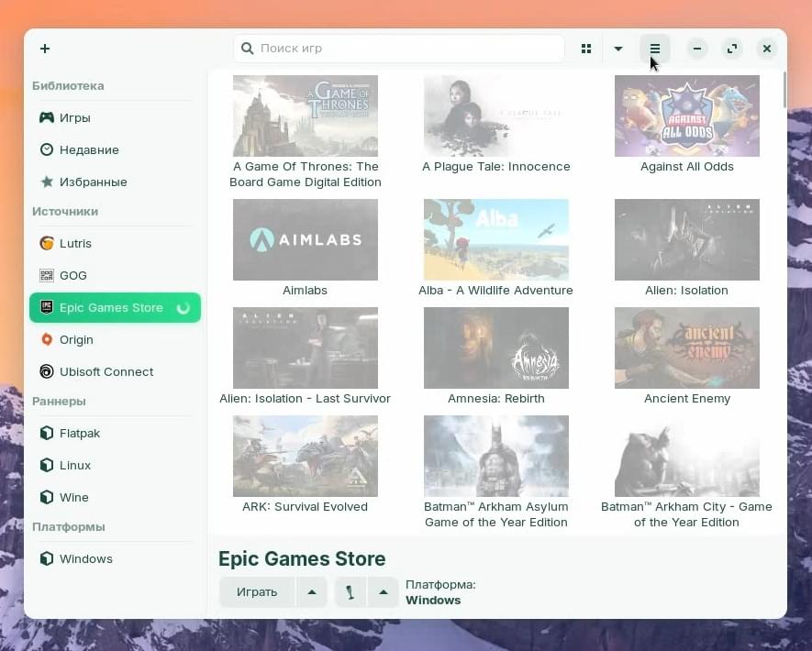
Task: Select Ancient Enemy cover thumbnail
Action: [687, 348]
